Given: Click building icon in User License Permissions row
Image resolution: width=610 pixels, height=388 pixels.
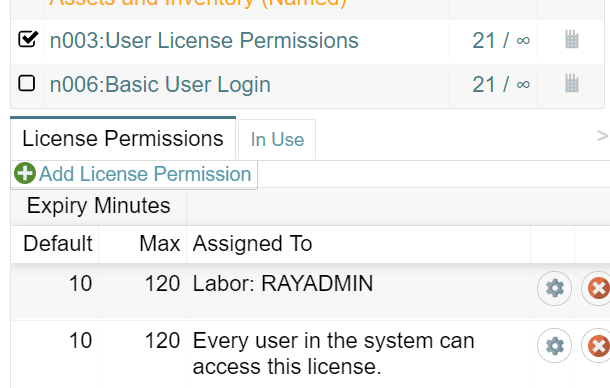Looking at the screenshot, I should point(571,39).
